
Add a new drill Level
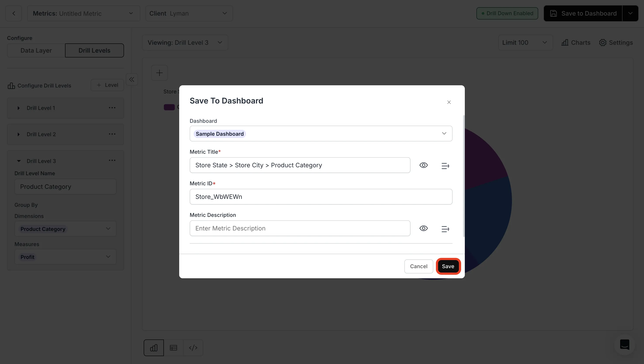[x=107, y=85]
